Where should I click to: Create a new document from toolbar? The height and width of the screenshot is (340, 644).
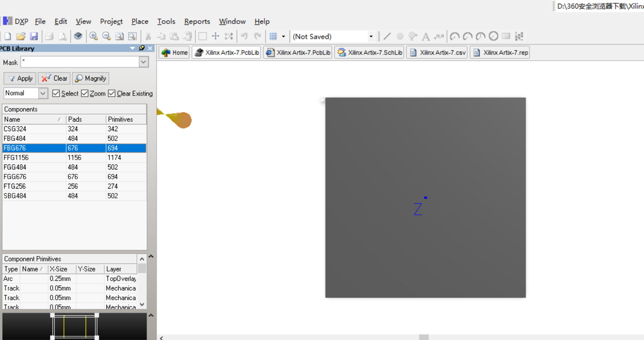(x=8, y=36)
